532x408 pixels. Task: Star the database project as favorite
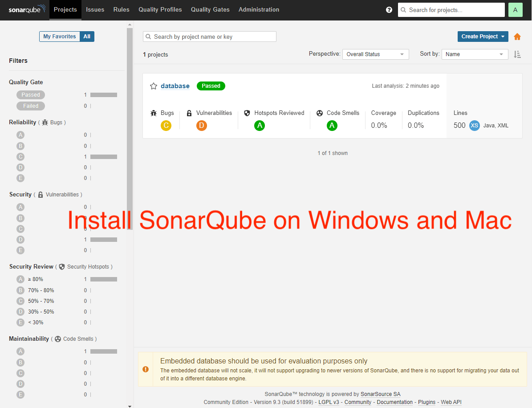click(x=153, y=86)
